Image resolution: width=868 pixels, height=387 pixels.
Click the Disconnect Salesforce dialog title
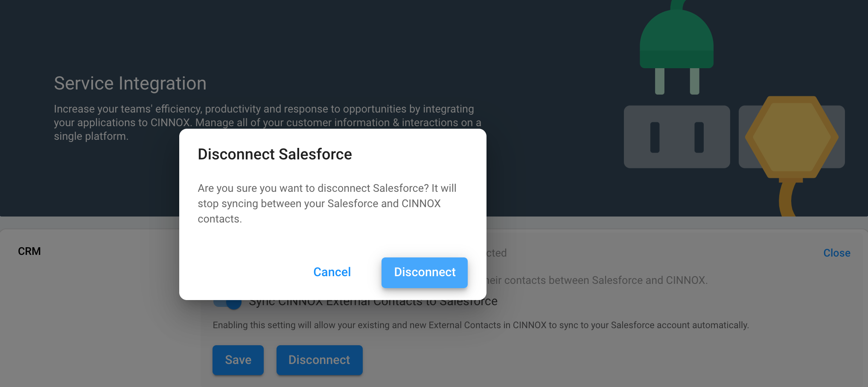click(x=275, y=154)
